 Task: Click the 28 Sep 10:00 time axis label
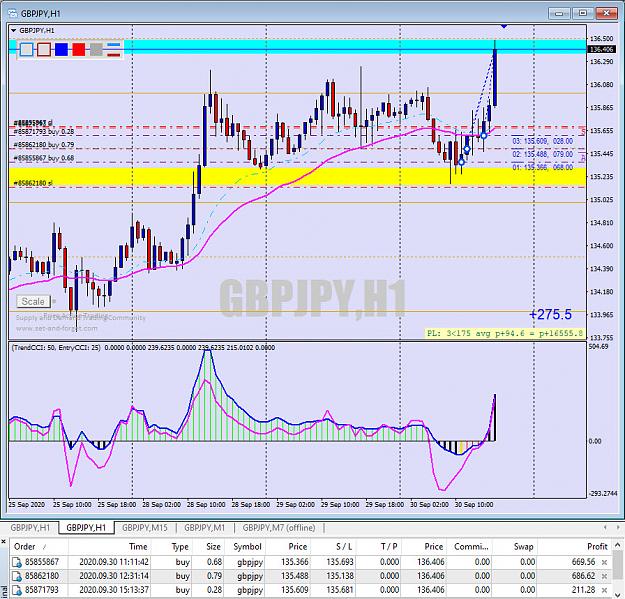206,505
